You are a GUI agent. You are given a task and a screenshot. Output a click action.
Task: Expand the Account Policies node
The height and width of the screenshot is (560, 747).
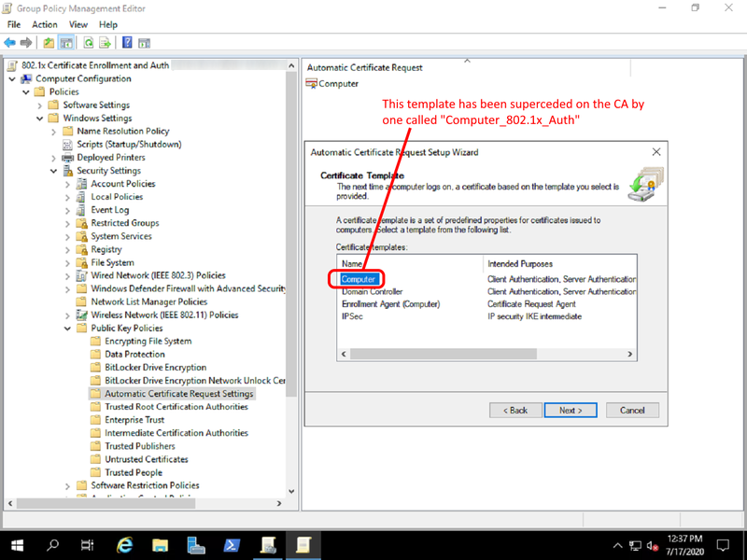pos(67,184)
